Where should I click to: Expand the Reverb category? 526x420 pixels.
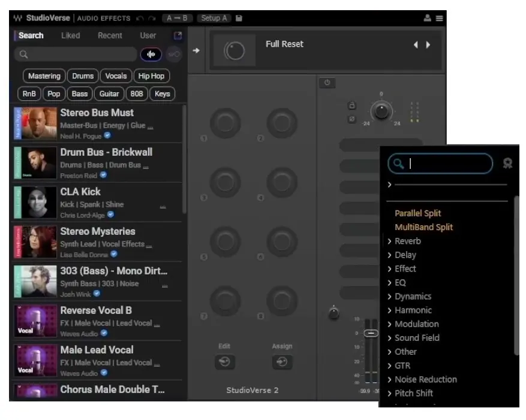pyautogui.click(x=404, y=241)
